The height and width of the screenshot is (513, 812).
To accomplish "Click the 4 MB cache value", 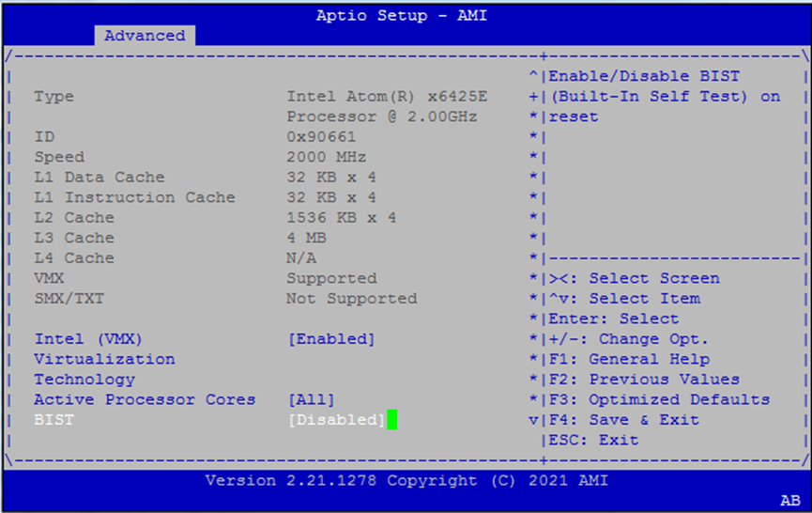I will click(306, 238).
